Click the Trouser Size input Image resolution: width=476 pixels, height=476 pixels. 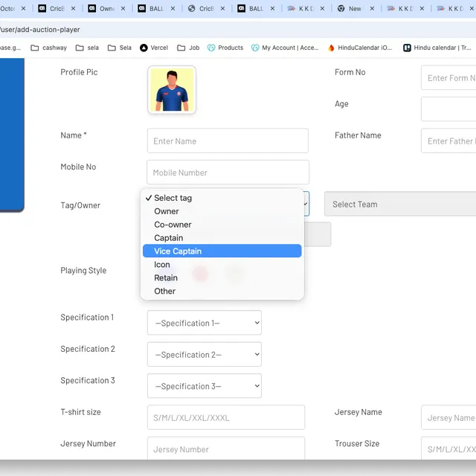pyautogui.click(x=448, y=448)
